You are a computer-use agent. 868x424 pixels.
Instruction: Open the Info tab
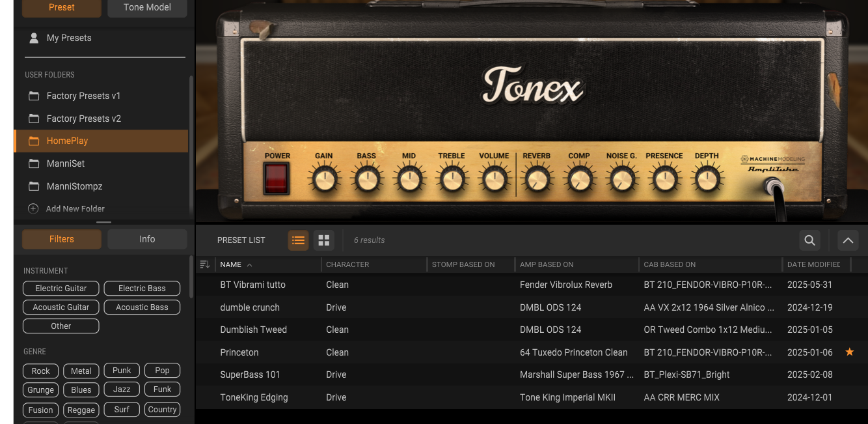(x=147, y=239)
